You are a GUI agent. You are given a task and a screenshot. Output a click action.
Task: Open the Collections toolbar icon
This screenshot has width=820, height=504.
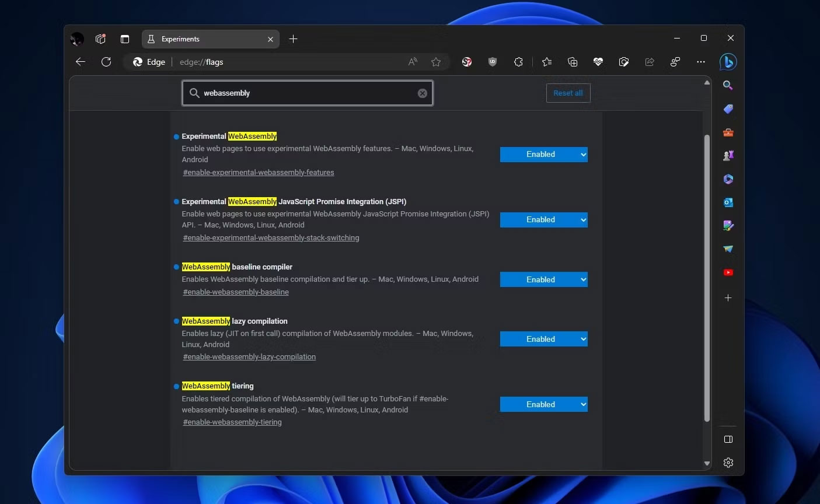point(573,62)
